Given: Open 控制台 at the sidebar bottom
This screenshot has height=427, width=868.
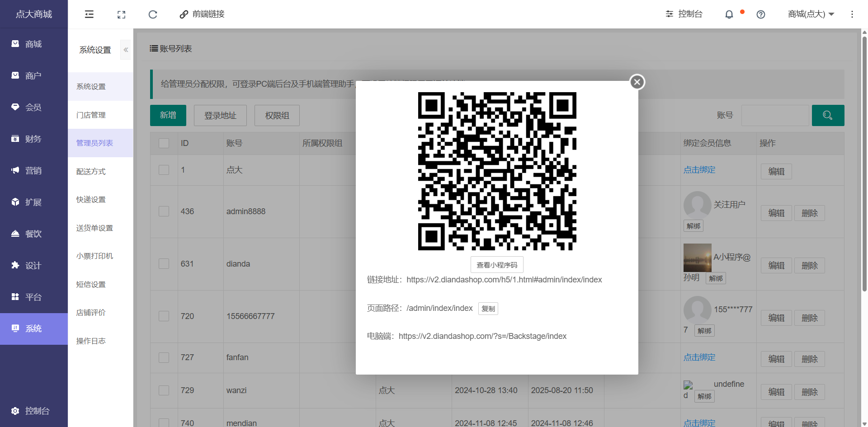Looking at the screenshot, I should coord(34,411).
